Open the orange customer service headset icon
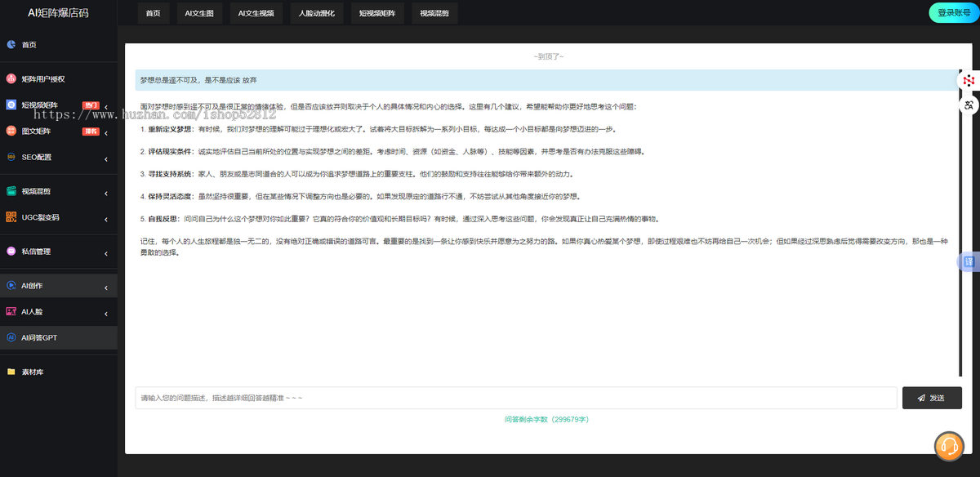This screenshot has width=980, height=477. pyautogui.click(x=949, y=445)
